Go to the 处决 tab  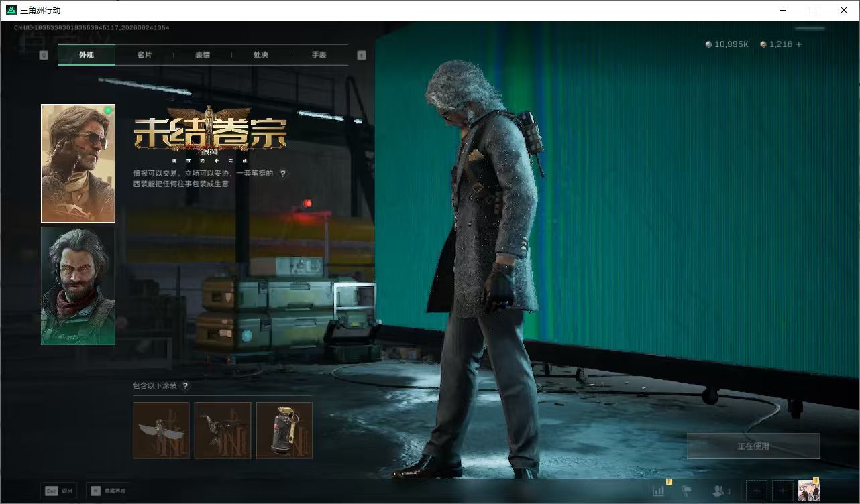[261, 55]
